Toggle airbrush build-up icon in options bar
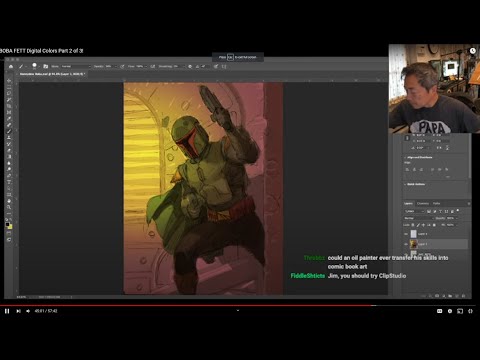 pos(152,66)
